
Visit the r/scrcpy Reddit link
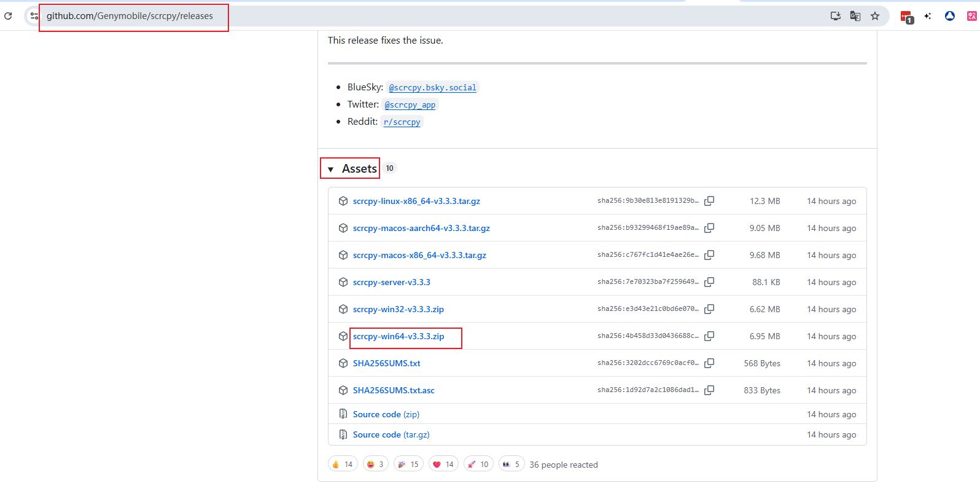coord(402,122)
